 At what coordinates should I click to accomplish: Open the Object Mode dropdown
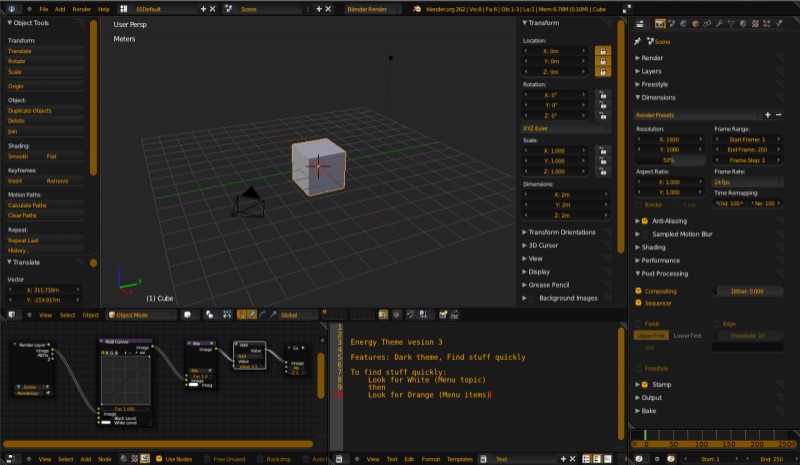click(141, 315)
